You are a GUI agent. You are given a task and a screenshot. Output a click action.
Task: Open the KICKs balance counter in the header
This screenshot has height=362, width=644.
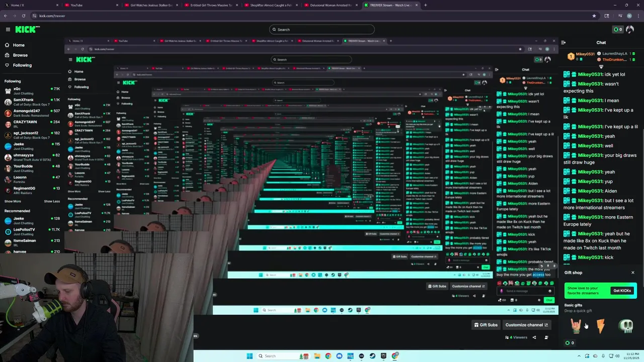[617, 29]
